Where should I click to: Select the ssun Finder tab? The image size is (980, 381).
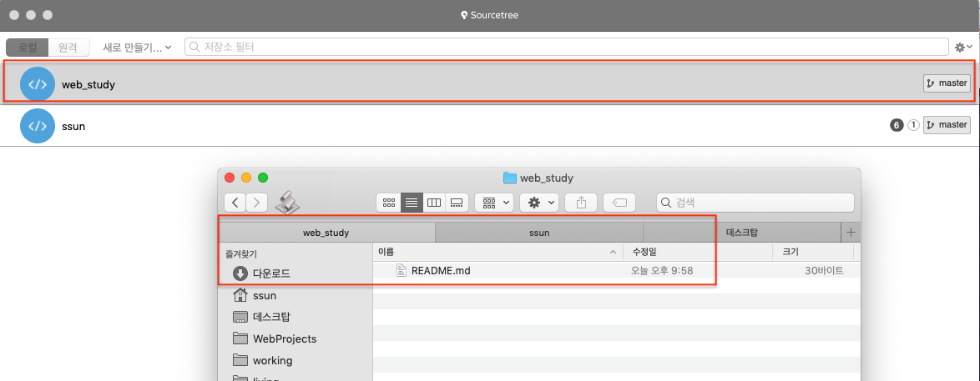click(x=538, y=233)
